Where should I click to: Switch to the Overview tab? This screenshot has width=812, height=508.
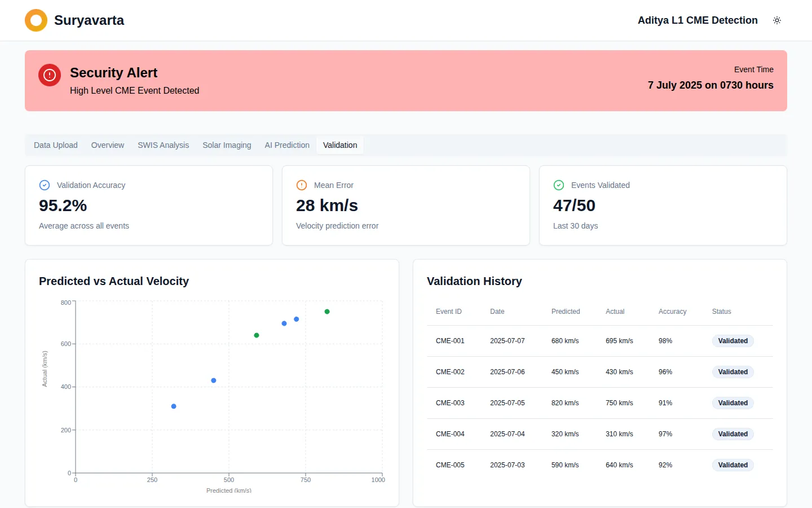(108, 145)
